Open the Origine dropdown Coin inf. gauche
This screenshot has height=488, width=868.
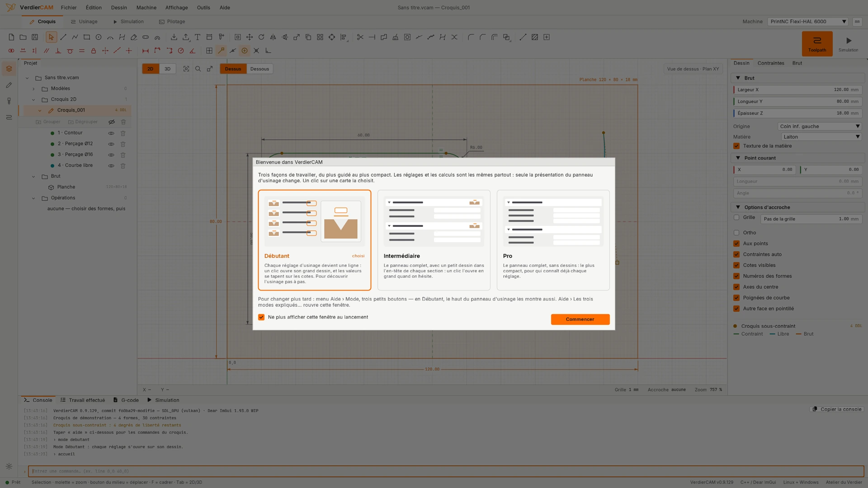(x=819, y=127)
